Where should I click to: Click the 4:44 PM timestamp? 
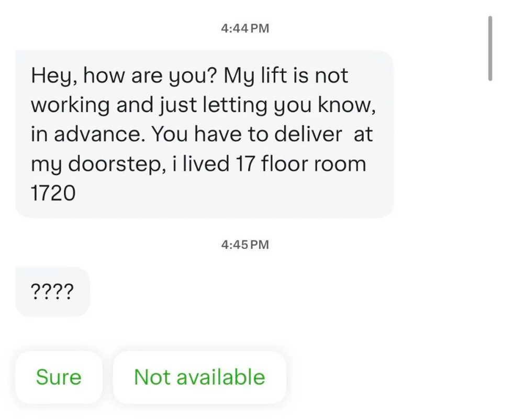coord(245,29)
